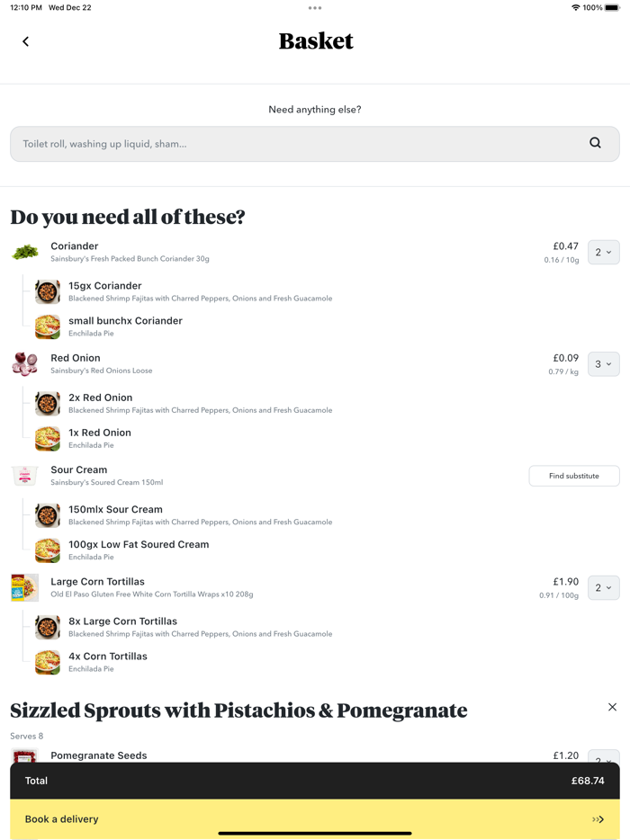Tap the Pomegranate Seeds product image

pos(25,756)
